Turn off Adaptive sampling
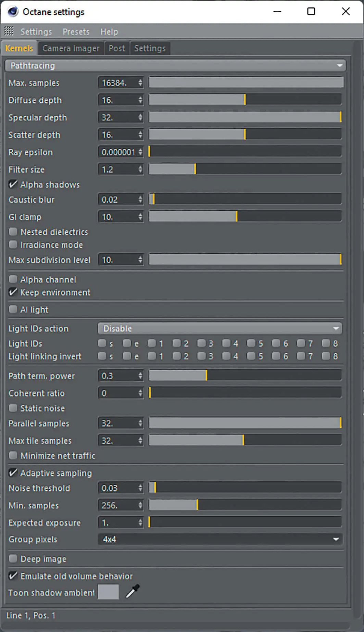This screenshot has width=364, height=632. click(x=13, y=473)
